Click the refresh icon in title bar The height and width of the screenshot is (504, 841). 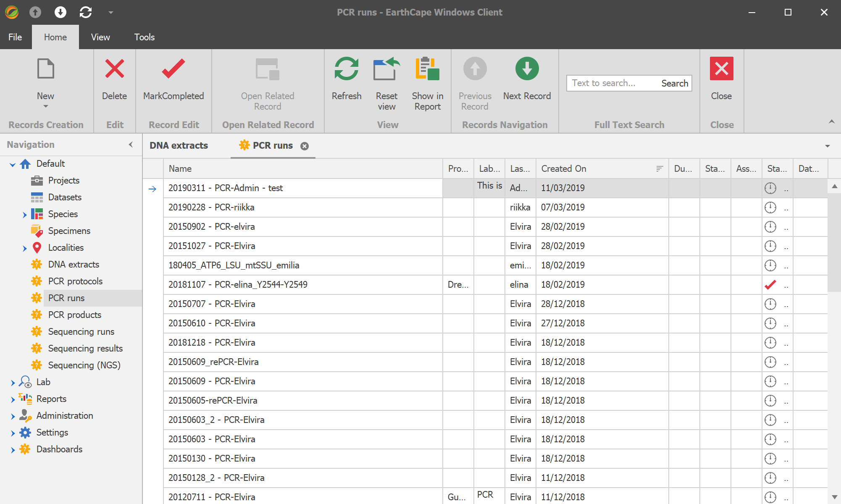[x=86, y=12]
